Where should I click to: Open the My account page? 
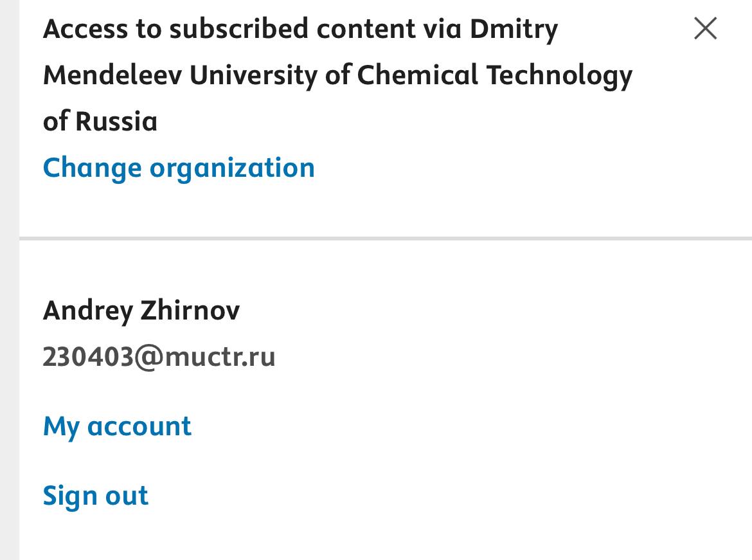tap(117, 426)
